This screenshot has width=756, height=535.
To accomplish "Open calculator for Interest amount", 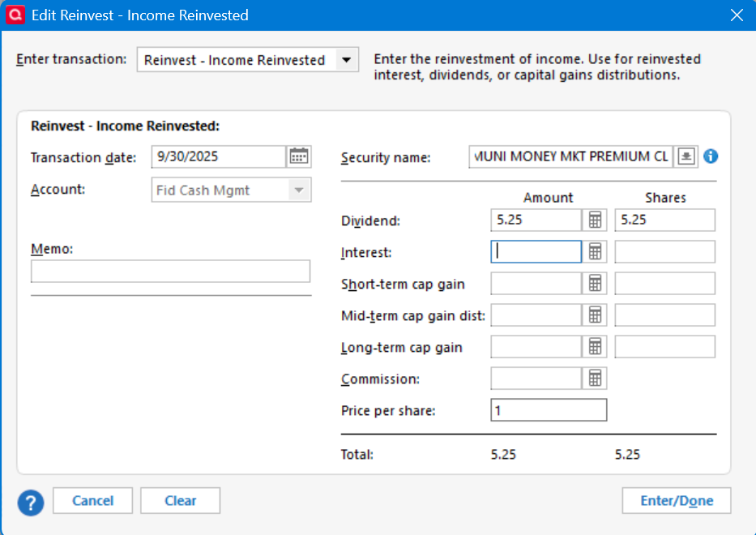I will [x=595, y=252].
